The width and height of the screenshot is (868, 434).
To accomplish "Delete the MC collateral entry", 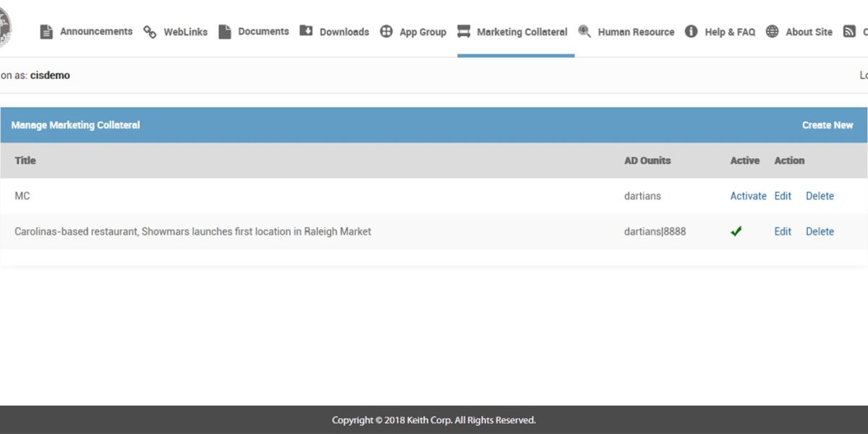I will 820,196.
